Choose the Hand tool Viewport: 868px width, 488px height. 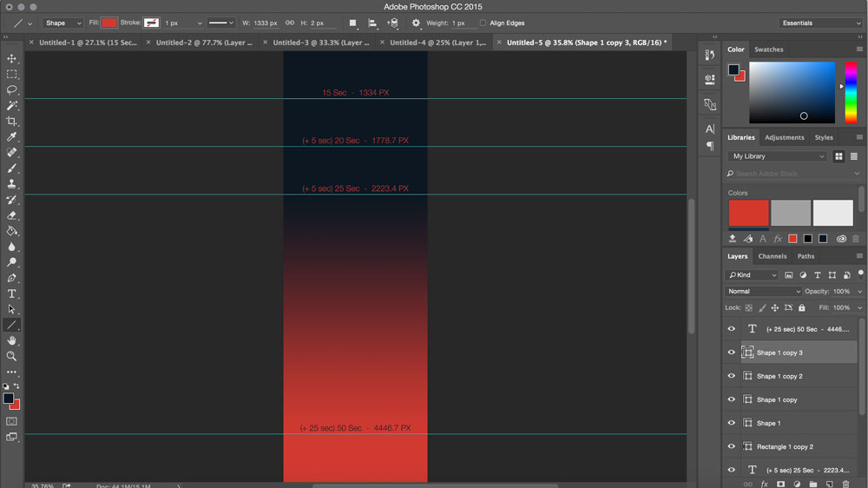pyautogui.click(x=12, y=340)
